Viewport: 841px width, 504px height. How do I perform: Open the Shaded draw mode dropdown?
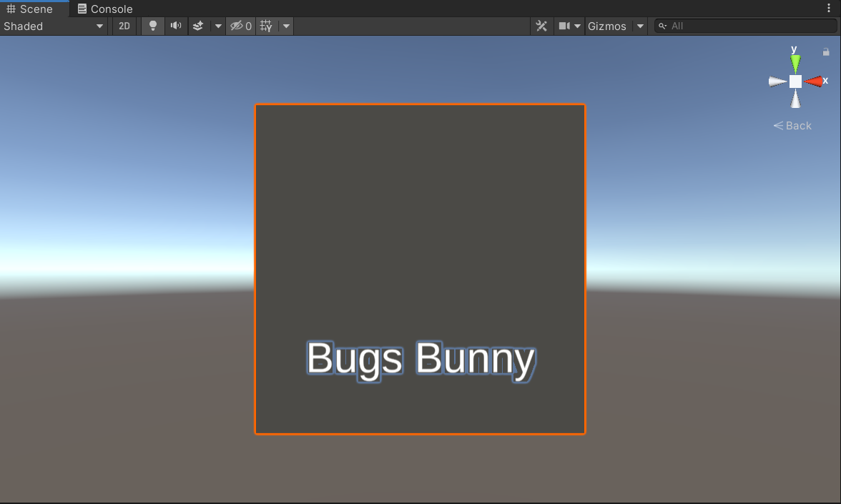[x=53, y=26]
